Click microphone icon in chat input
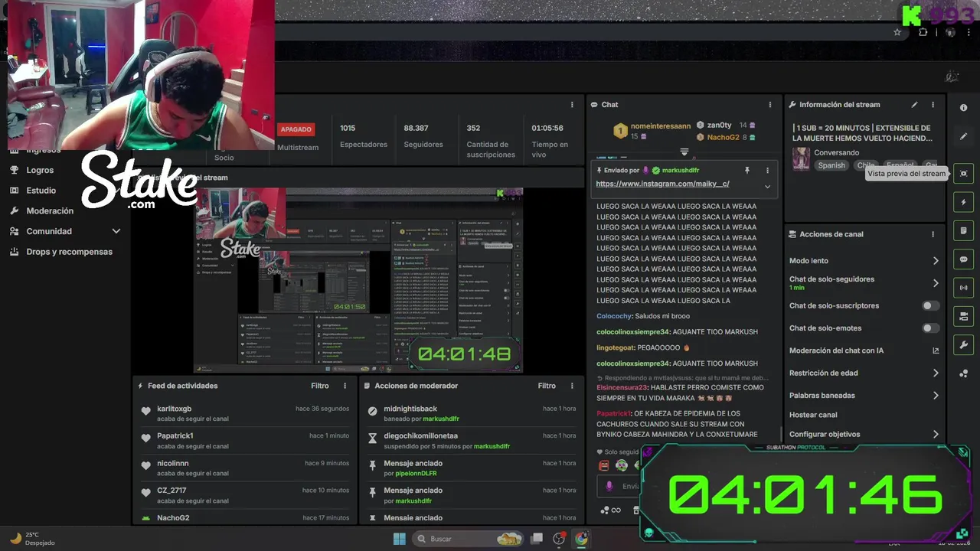980x551 pixels. click(x=609, y=486)
